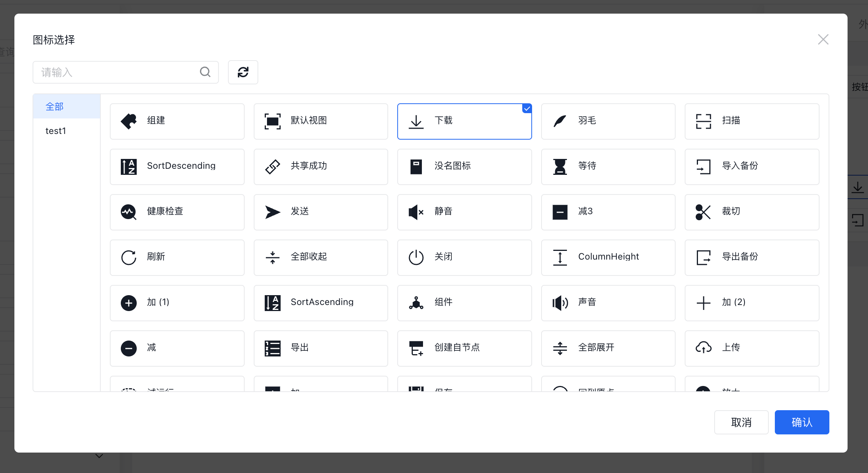Select the 共享成功 icon
Viewport: 868px width, 473px height.
(x=321, y=167)
